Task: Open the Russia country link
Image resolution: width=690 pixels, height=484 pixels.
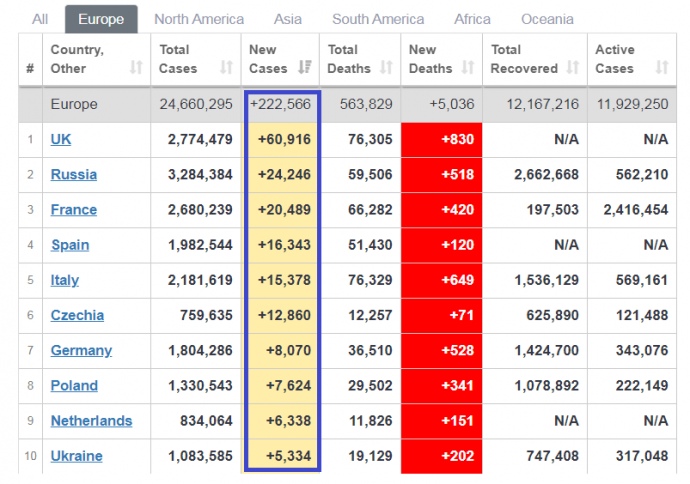Action: tap(74, 174)
